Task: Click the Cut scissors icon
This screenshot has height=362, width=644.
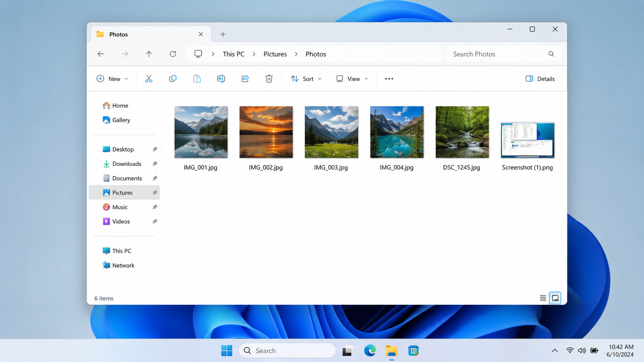Action: point(149,78)
